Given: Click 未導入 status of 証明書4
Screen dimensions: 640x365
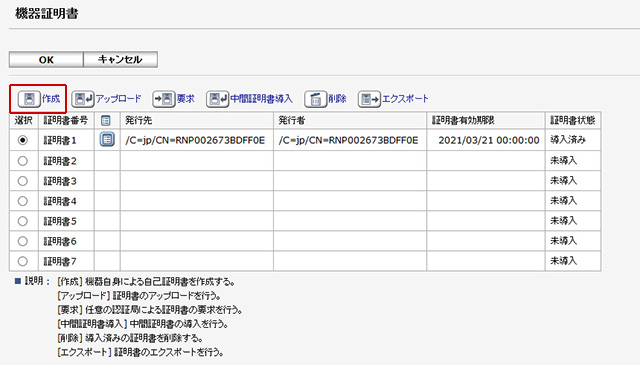Looking at the screenshot, I should click(x=564, y=200).
